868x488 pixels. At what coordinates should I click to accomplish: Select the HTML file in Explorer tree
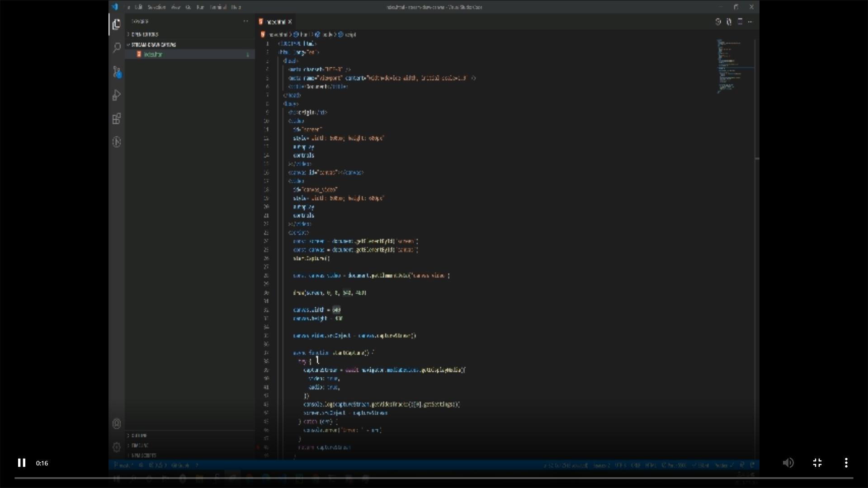point(153,54)
